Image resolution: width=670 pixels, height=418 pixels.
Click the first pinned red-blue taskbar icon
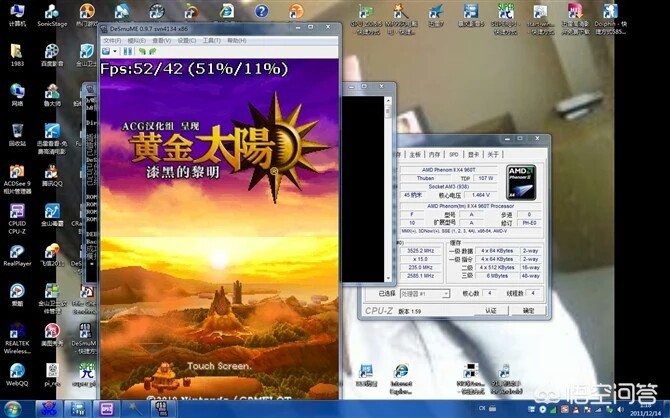pos(49,409)
